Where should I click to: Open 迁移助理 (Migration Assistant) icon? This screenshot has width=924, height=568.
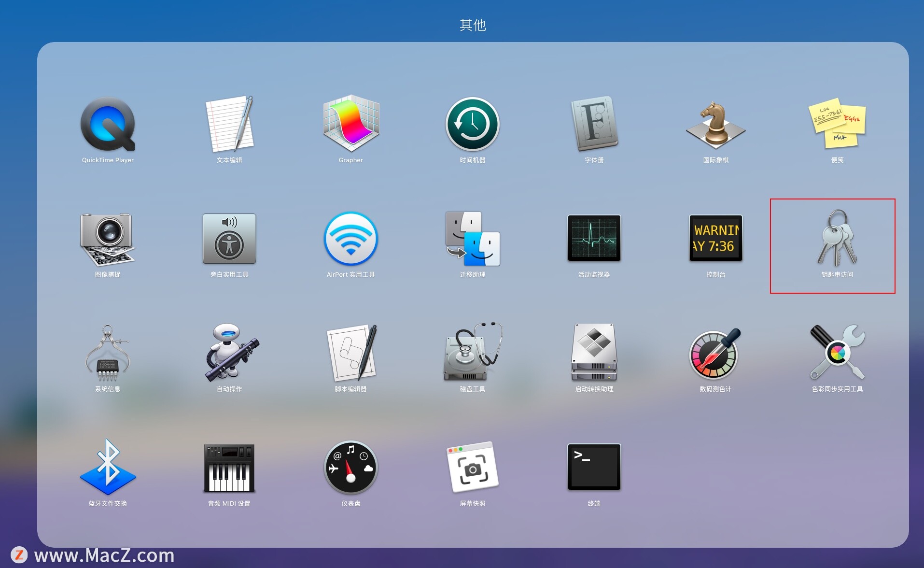[x=473, y=239]
